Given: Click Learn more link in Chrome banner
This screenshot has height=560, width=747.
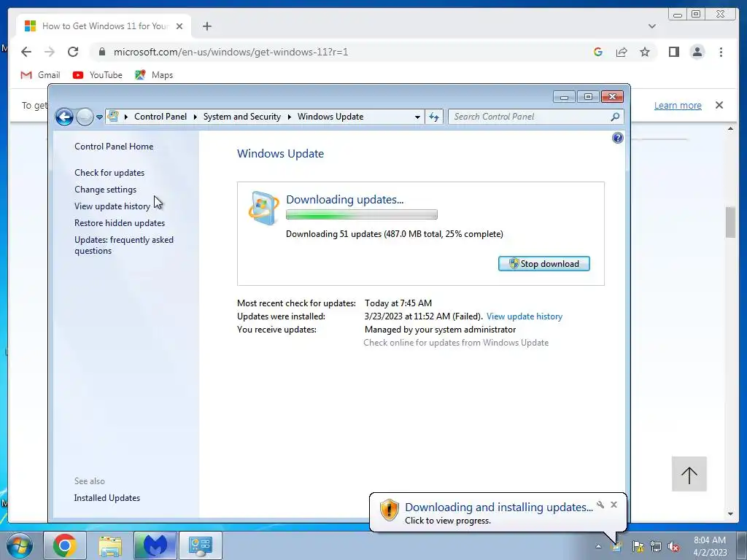Looking at the screenshot, I should (x=678, y=105).
